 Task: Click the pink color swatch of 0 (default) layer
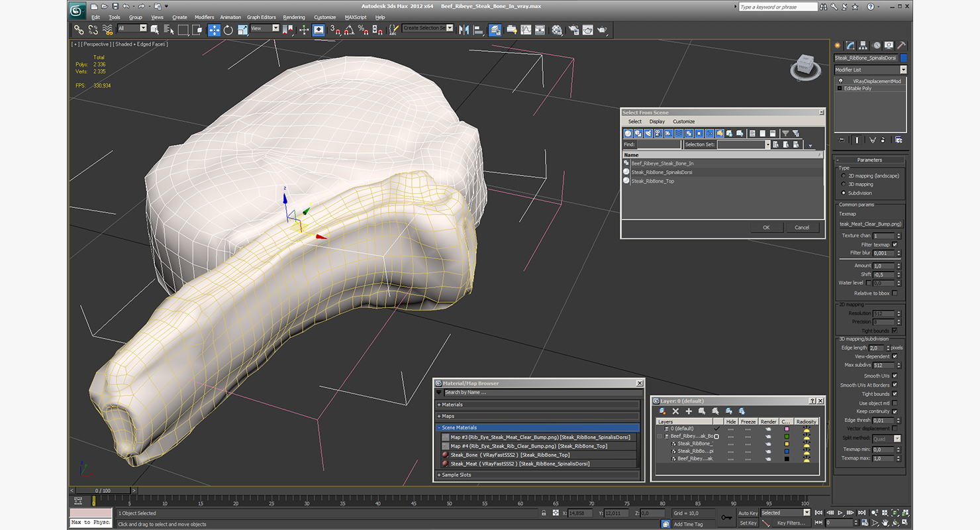point(786,429)
